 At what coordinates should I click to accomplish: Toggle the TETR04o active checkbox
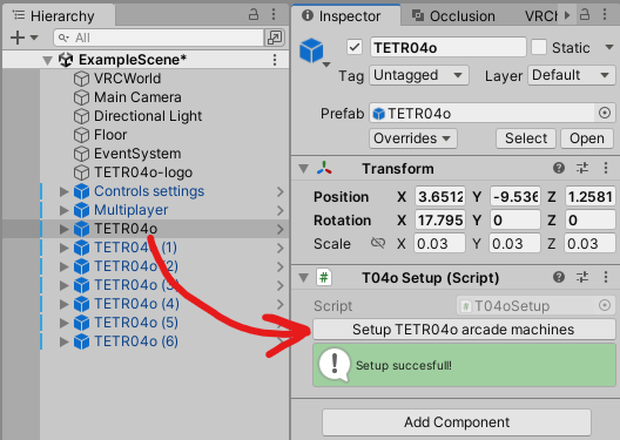(355, 47)
